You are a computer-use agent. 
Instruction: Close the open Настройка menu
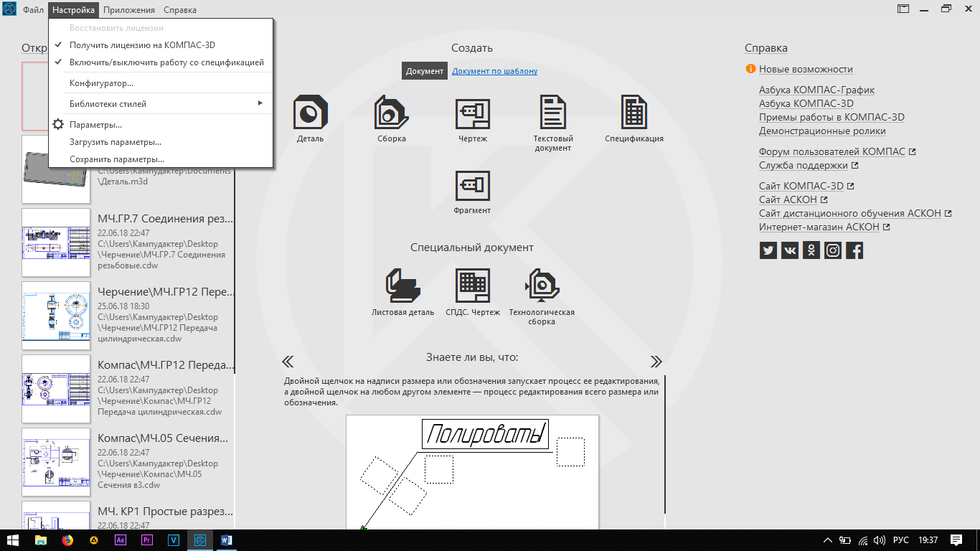pyautogui.click(x=73, y=10)
